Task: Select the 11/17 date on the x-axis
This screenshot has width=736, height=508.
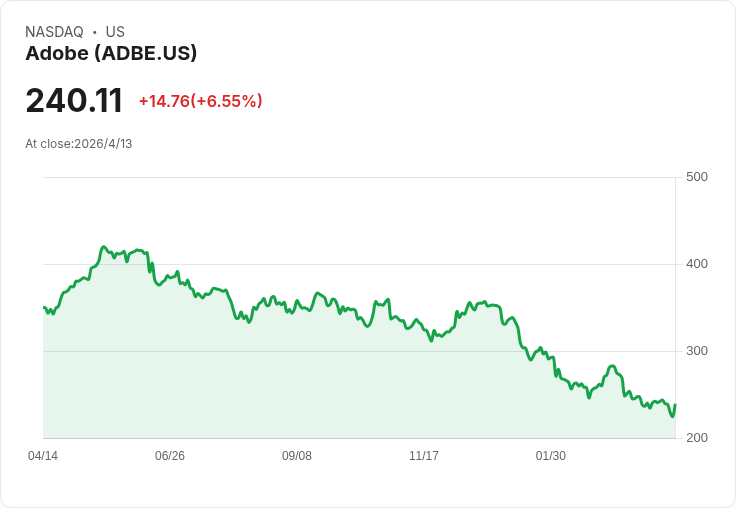Action: pos(424,456)
